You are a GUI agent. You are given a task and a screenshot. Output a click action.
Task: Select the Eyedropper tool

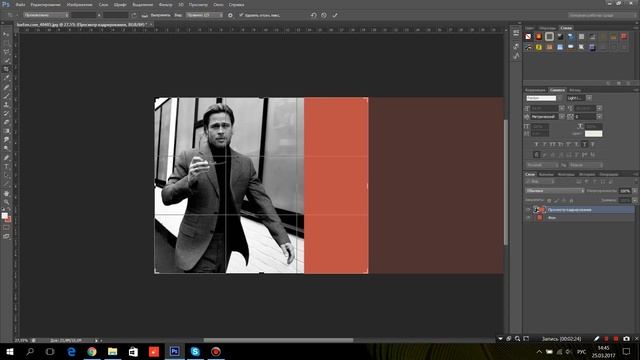click(6, 78)
